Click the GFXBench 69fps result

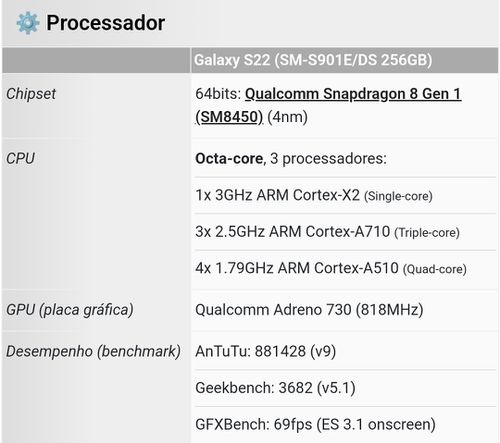click(315, 425)
